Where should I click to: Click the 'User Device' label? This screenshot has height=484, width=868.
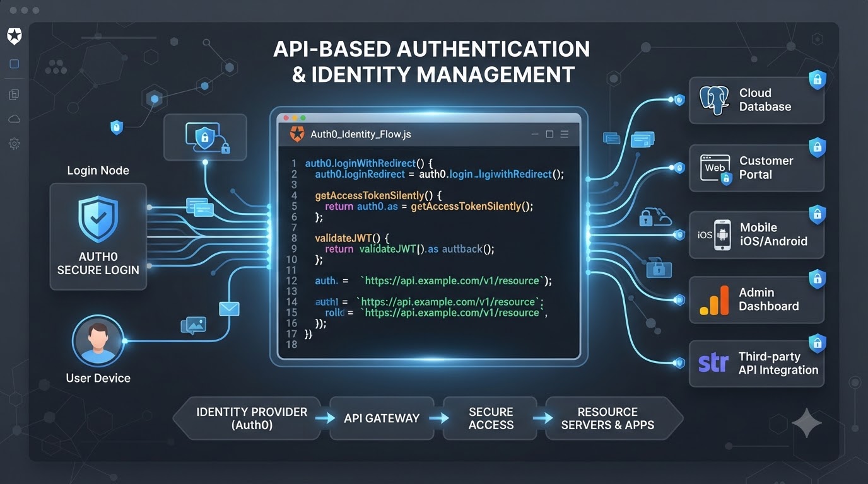98,378
